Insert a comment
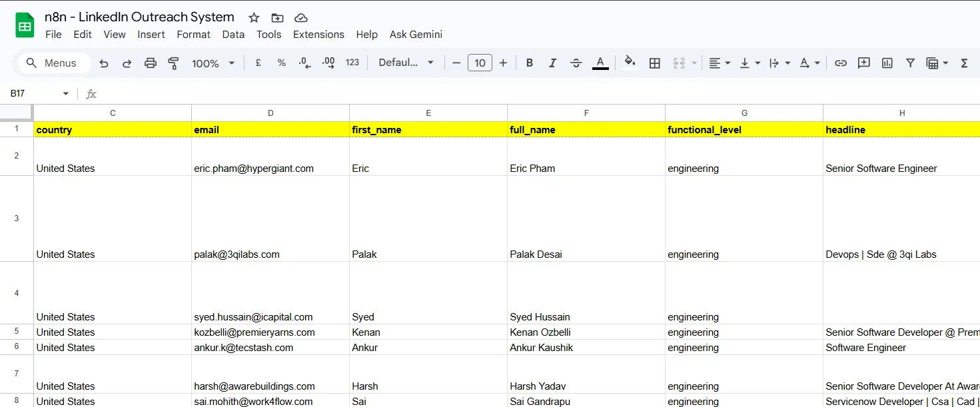 [864, 63]
